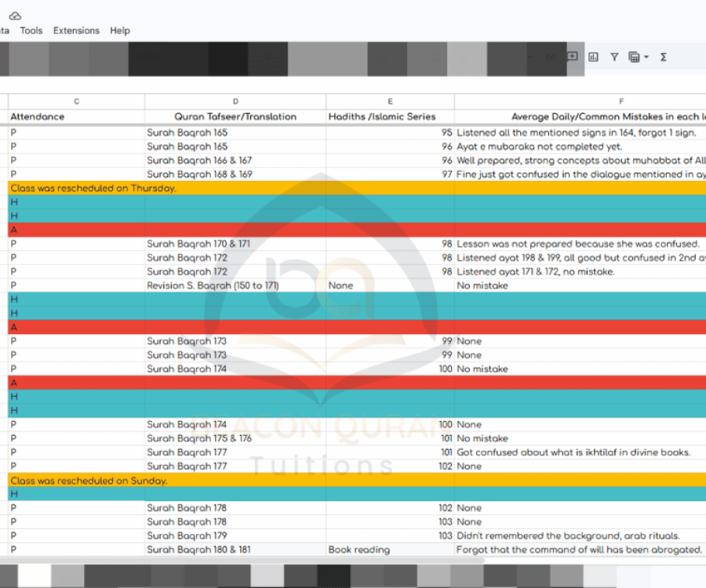Image resolution: width=706 pixels, height=588 pixels.
Task: Click the "Hadiths /Islamic Series" header cell
Action: [390, 117]
